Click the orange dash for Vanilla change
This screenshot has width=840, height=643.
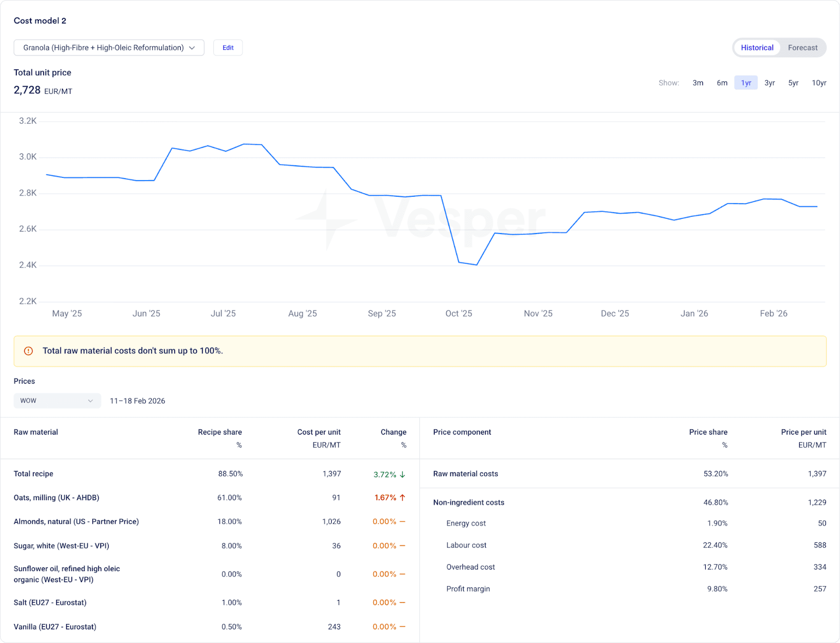click(403, 627)
